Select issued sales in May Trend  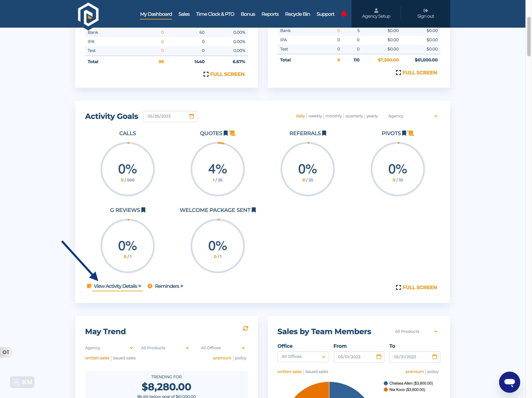coord(124,358)
